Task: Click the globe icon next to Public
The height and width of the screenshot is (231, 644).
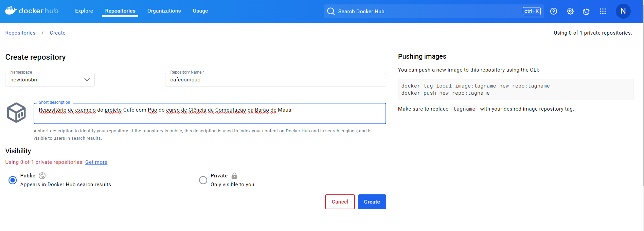Action: pos(42,175)
